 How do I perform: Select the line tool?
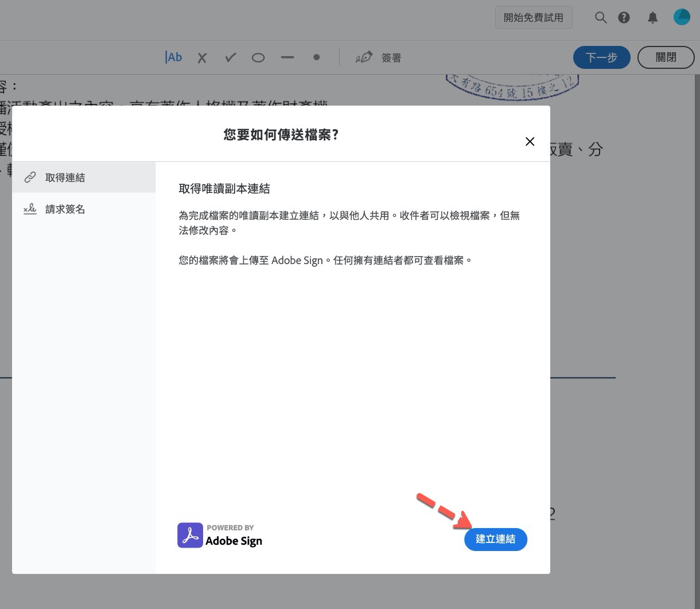coord(287,57)
